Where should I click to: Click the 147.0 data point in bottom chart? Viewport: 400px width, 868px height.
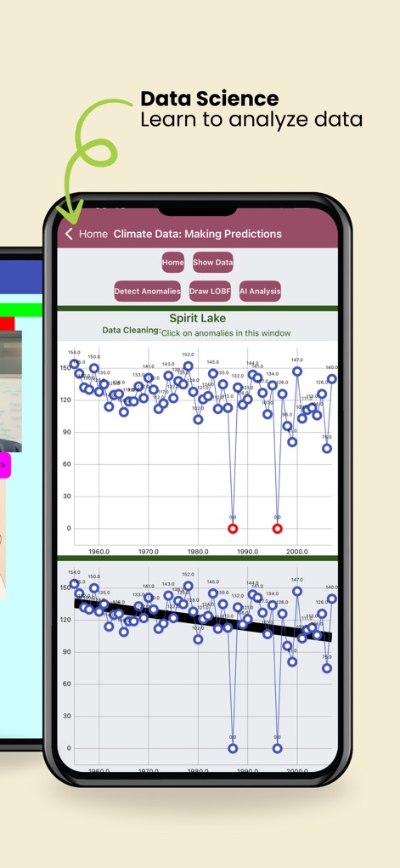click(297, 591)
